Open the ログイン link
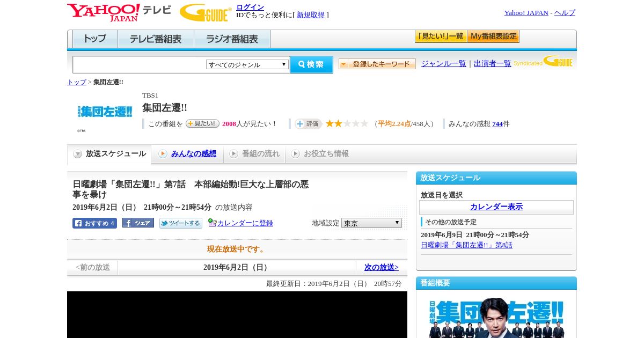Image resolution: width=644 pixels, height=338 pixels. pos(250,7)
